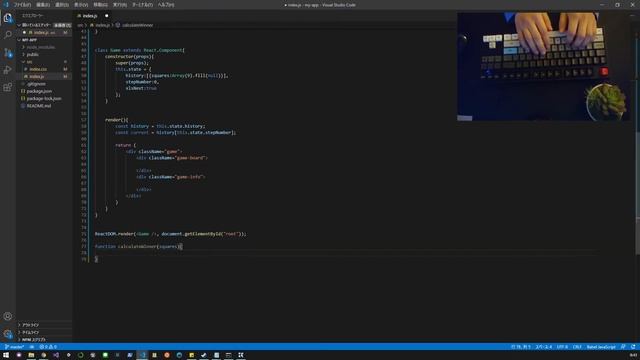Viewport: 640px width, 360px height.
Task: Open the Selection menu
Action: click(x=62, y=5)
